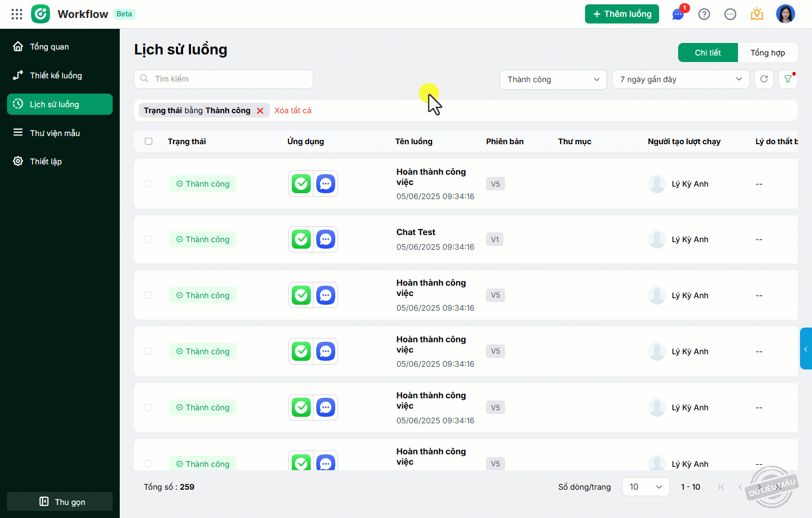The height and width of the screenshot is (518, 812).
Task: Click the Thêm luồng button
Action: pyautogui.click(x=622, y=14)
